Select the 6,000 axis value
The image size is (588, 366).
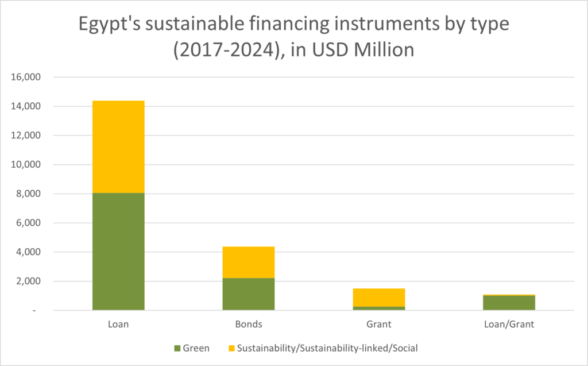point(28,222)
